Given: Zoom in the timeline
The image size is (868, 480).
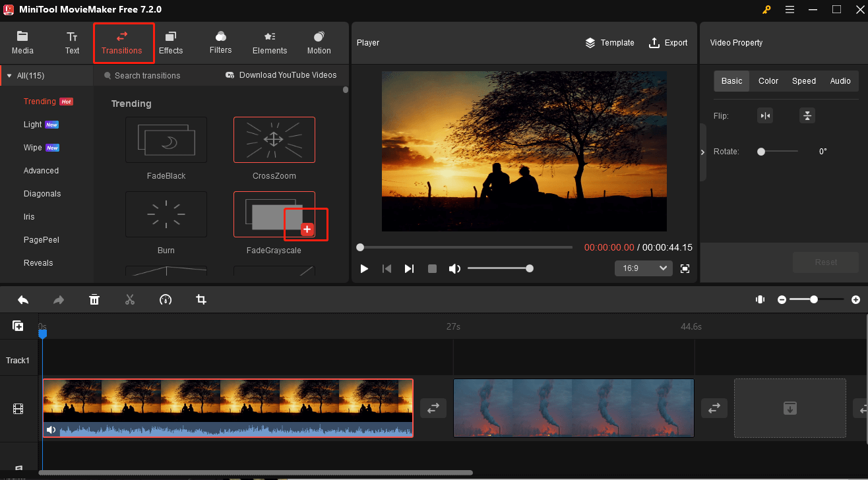Looking at the screenshot, I should [855, 299].
